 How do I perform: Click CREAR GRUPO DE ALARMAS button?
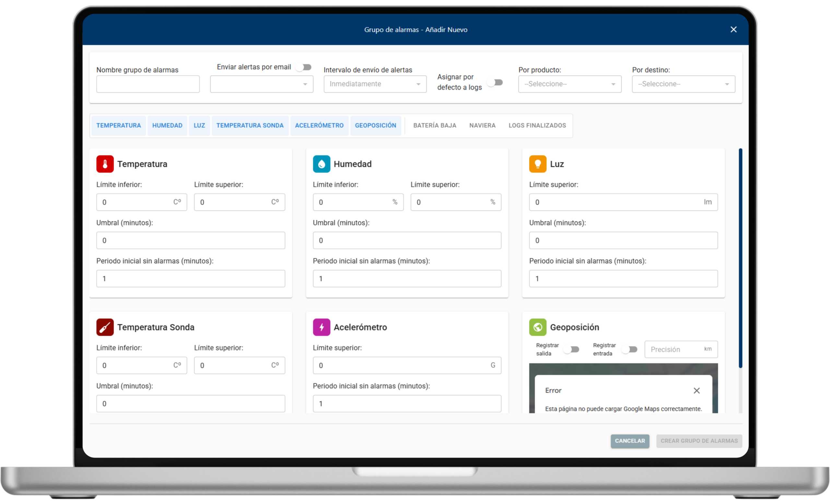[x=699, y=441]
